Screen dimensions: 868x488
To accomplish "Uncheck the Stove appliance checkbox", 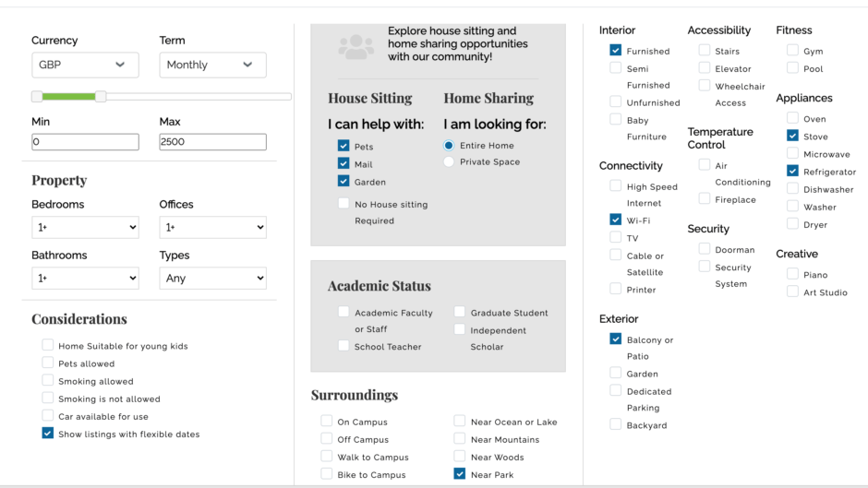I will [x=792, y=135].
